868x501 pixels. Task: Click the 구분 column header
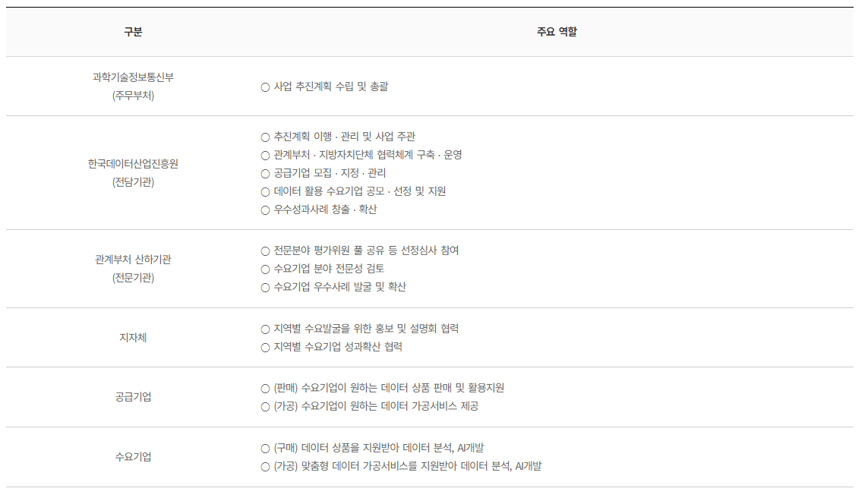(x=133, y=32)
